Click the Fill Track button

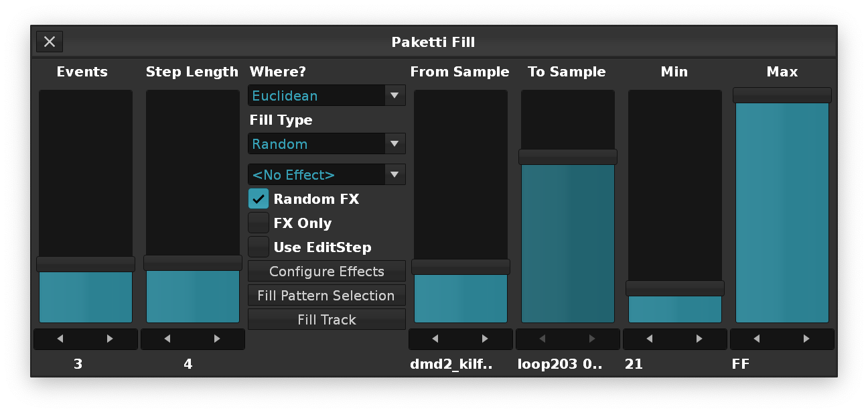tap(327, 320)
